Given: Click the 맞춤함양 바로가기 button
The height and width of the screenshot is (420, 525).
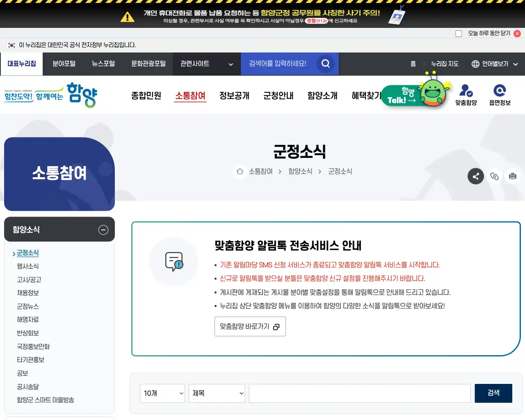Looking at the screenshot, I should [x=250, y=326].
